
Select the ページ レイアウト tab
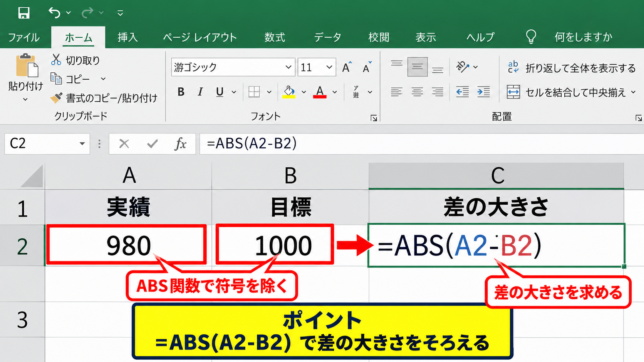coord(200,37)
